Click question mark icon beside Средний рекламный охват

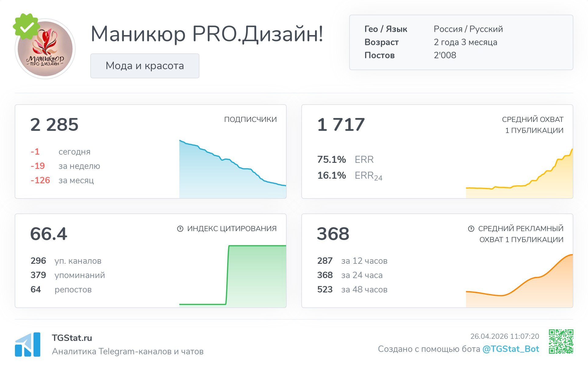[x=471, y=229]
